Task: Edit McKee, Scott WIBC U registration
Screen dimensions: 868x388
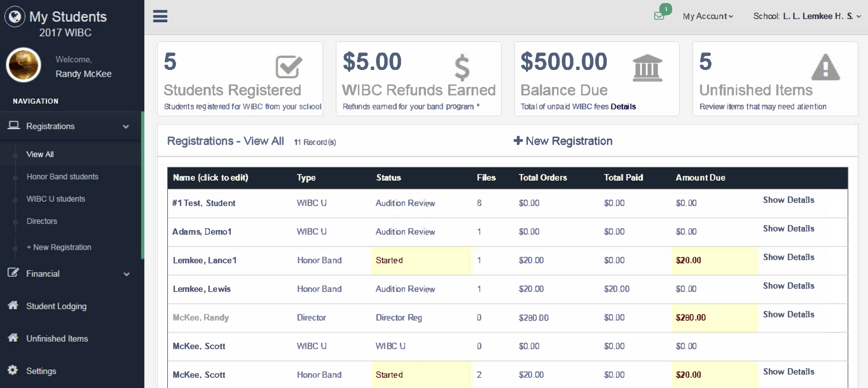Action: [199, 346]
